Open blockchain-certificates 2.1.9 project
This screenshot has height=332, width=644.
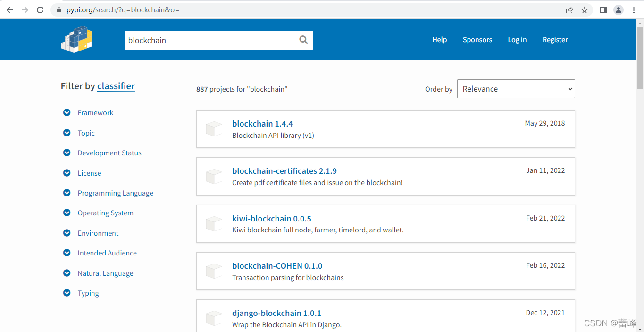pos(284,171)
